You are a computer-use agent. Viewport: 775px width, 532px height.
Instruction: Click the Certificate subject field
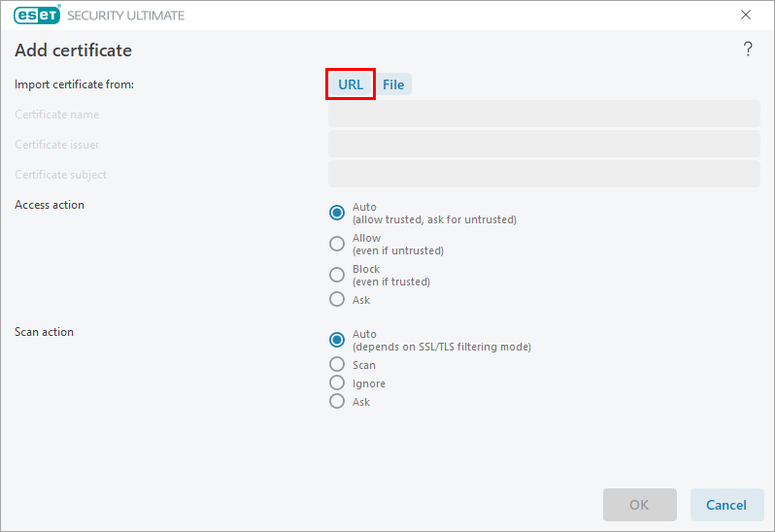coord(544,175)
